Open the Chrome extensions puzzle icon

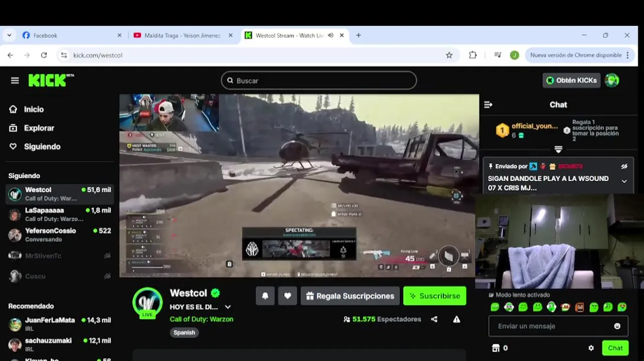[472, 55]
